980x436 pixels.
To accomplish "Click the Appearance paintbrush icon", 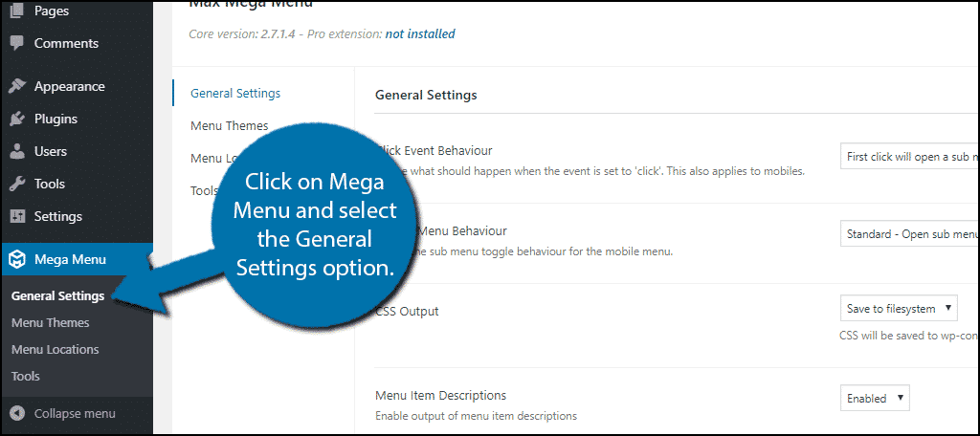I will 17,86.
